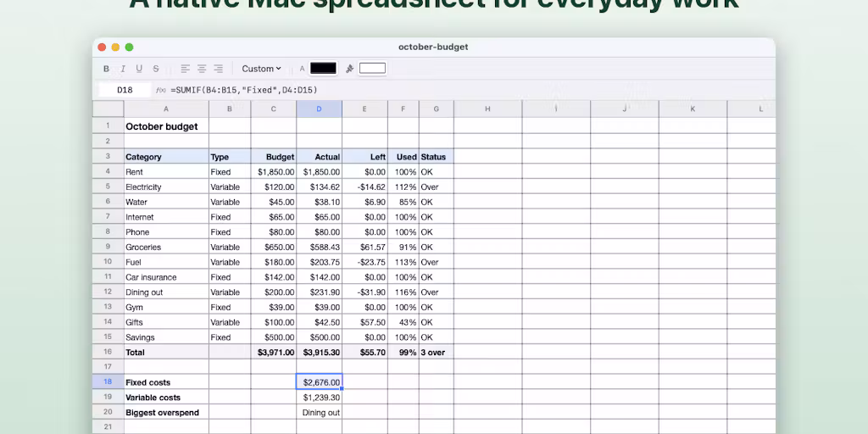Viewport: 868px width, 434px height.
Task: Click the Water actual '$38.10' cell
Action: [x=319, y=202]
